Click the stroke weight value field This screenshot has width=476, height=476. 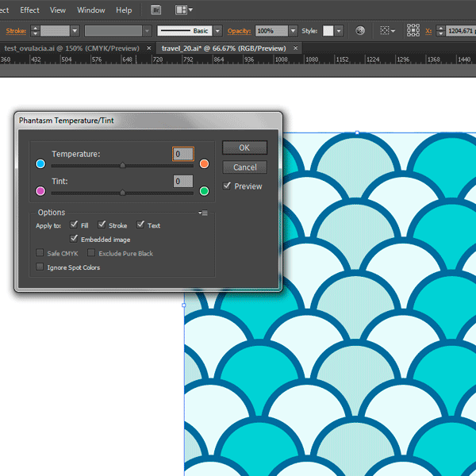pos(55,31)
